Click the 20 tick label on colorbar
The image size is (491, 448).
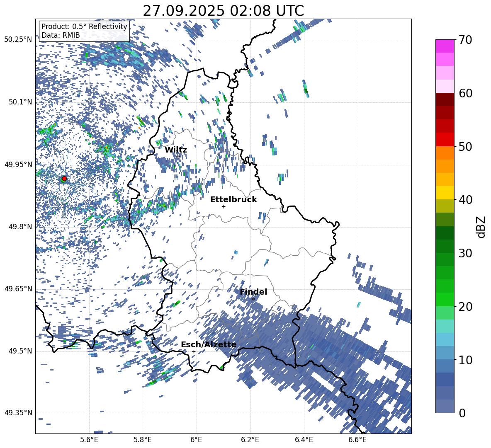(466, 307)
